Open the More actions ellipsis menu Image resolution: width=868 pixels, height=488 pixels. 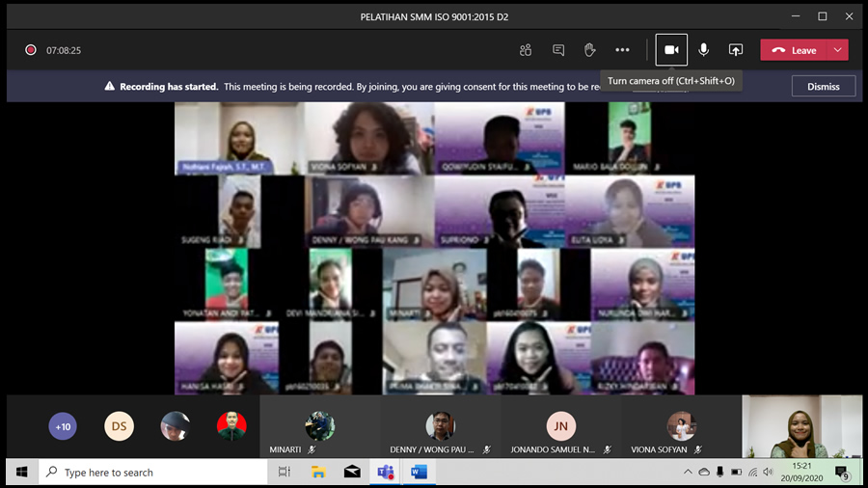pyautogui.click(x=622, y=50)
